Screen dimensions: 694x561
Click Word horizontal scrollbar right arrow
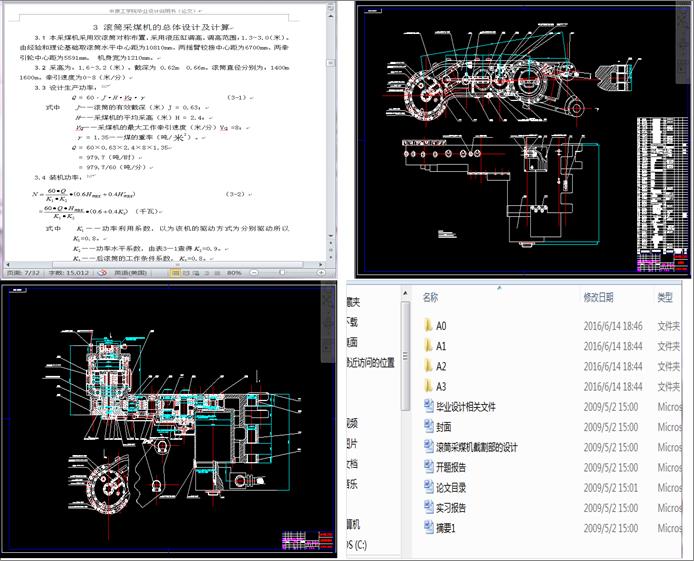point(321,265)
